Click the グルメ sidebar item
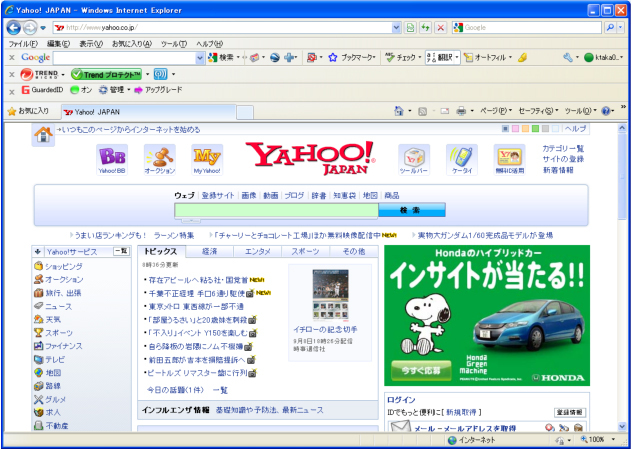The image size is (632, 450). point(55,399)
